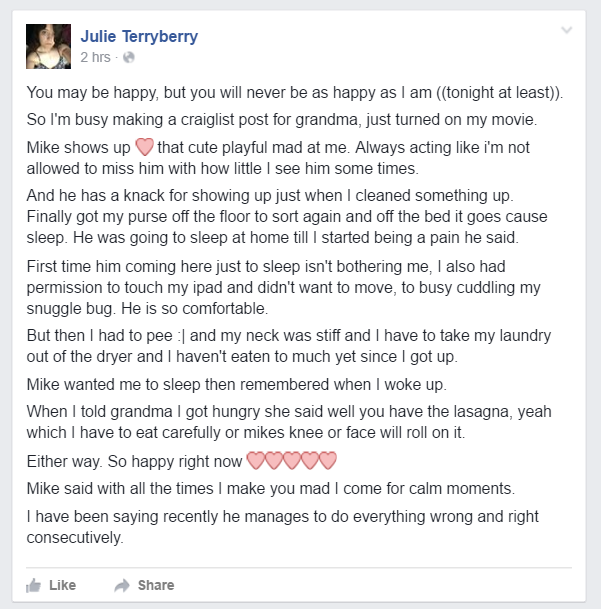601x609 pixels.
Task: Click the final 'consecutively.' word in the post
Action: [x=75, y=538]
